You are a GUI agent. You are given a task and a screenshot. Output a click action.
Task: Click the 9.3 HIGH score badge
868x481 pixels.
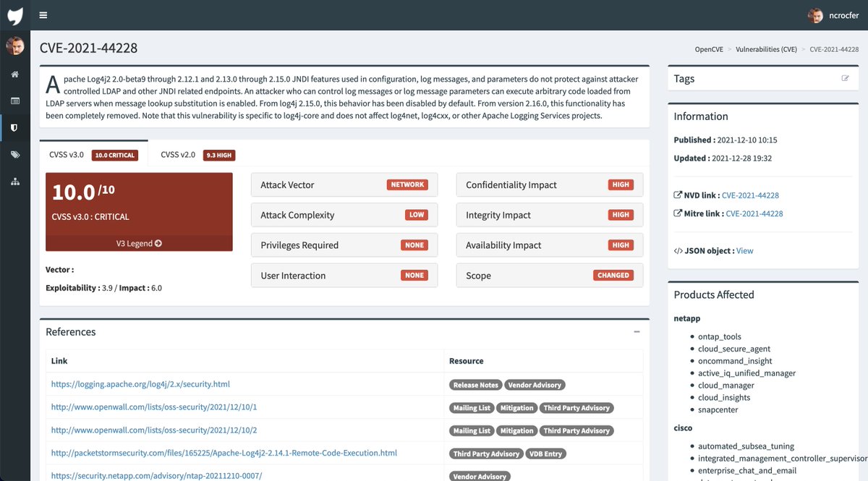pos(220,155)
